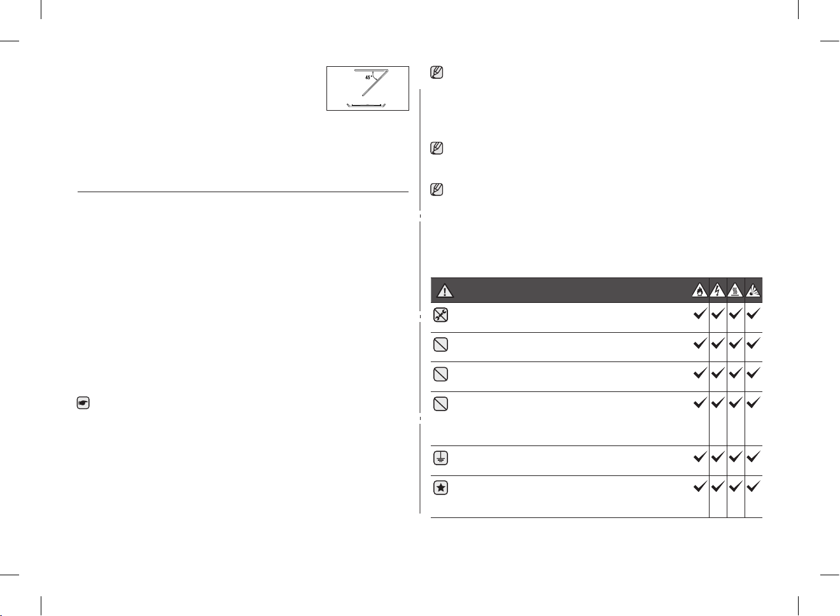This screenshot has width=840, height=616.
Task: Click the crossed wrench do-not-disassemble icon
Action: pos(440,314)
